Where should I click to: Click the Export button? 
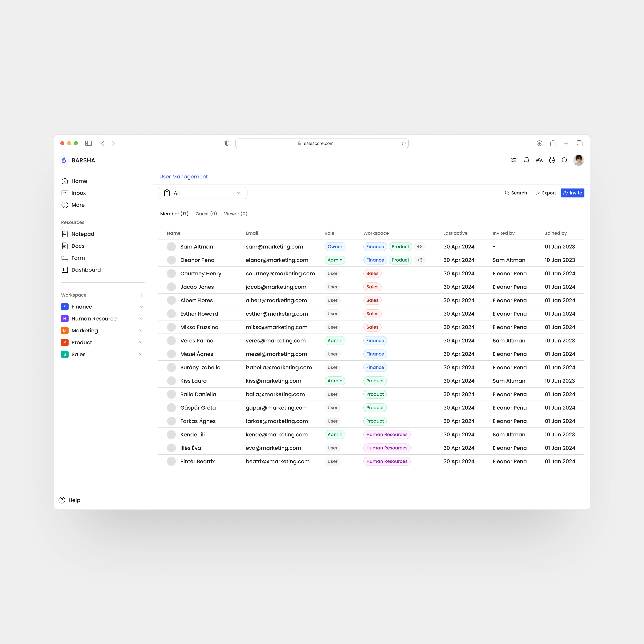[x=546, y=193]
